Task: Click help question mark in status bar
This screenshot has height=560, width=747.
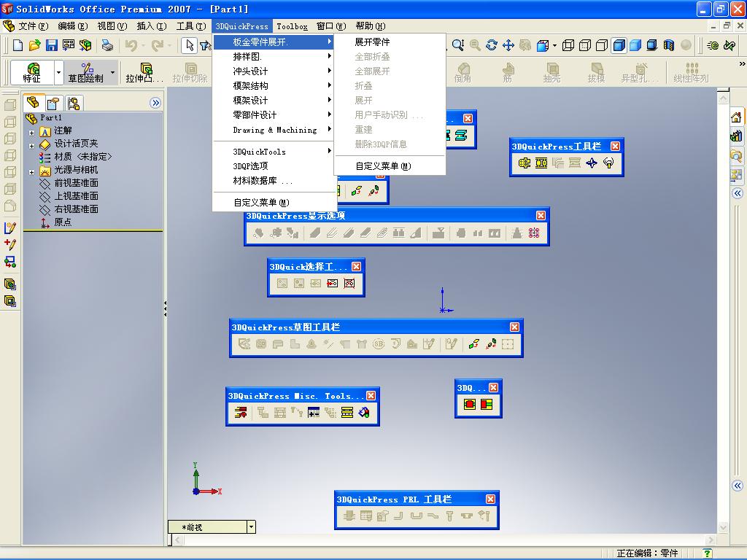Action: coord(708,553)
